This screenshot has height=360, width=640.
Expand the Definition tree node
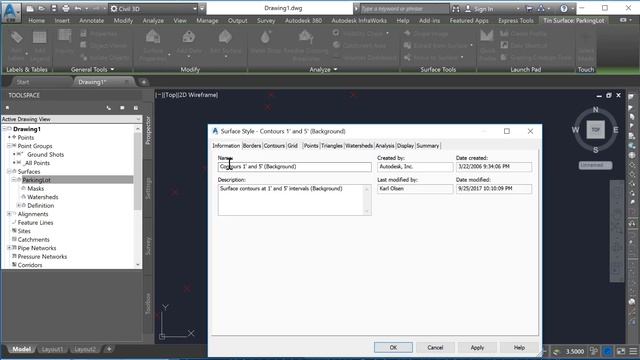[18, 205]
